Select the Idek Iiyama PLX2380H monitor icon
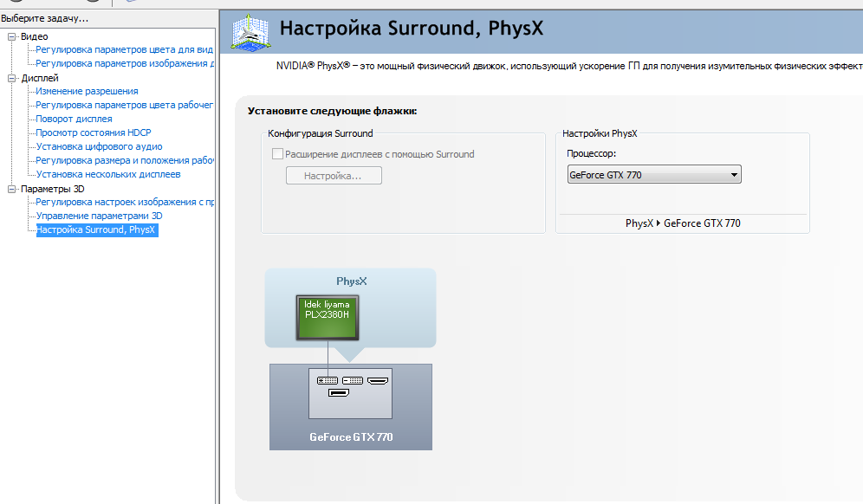 point(327,316)
